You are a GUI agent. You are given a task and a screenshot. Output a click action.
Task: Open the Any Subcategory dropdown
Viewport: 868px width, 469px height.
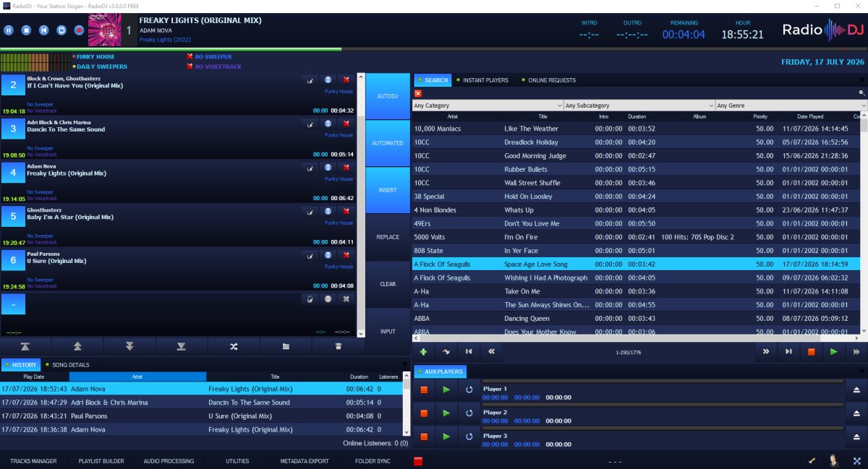[x=639, y=106]
